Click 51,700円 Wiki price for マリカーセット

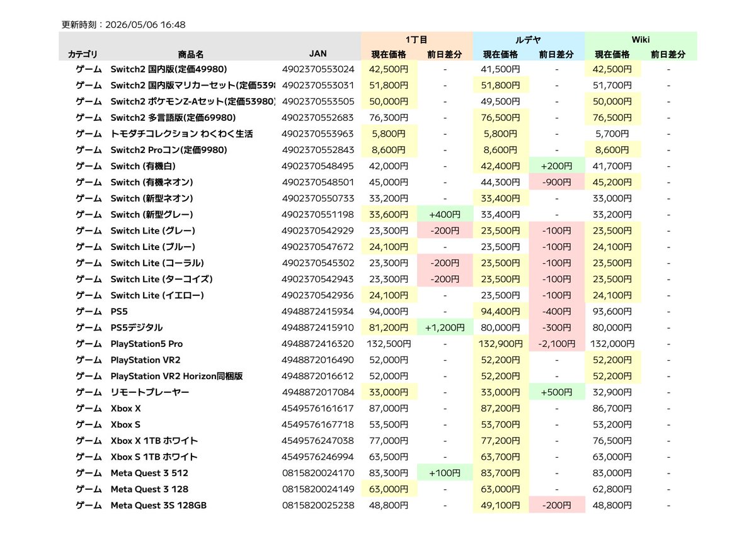tap(614, 85)
